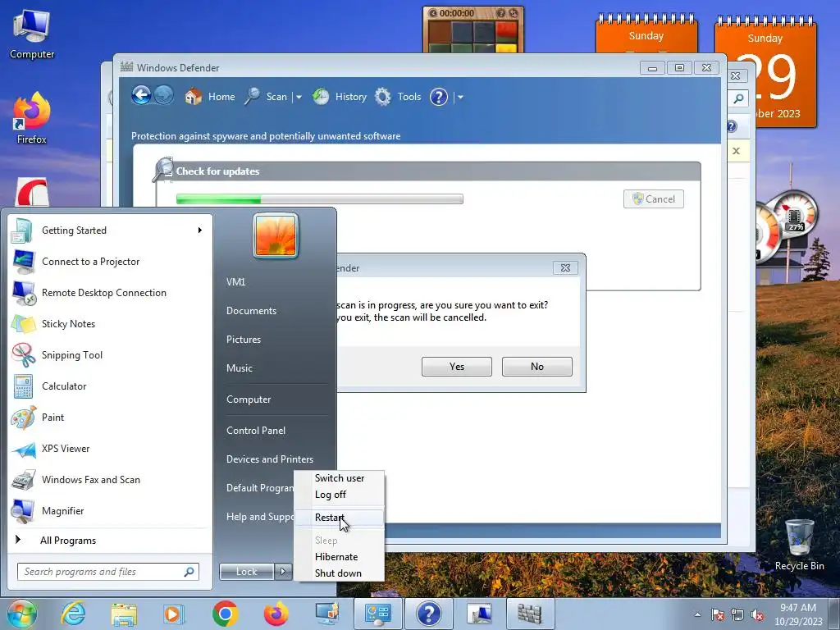
Task: Open Getting Started from Start menu
Action: [109, 231]
